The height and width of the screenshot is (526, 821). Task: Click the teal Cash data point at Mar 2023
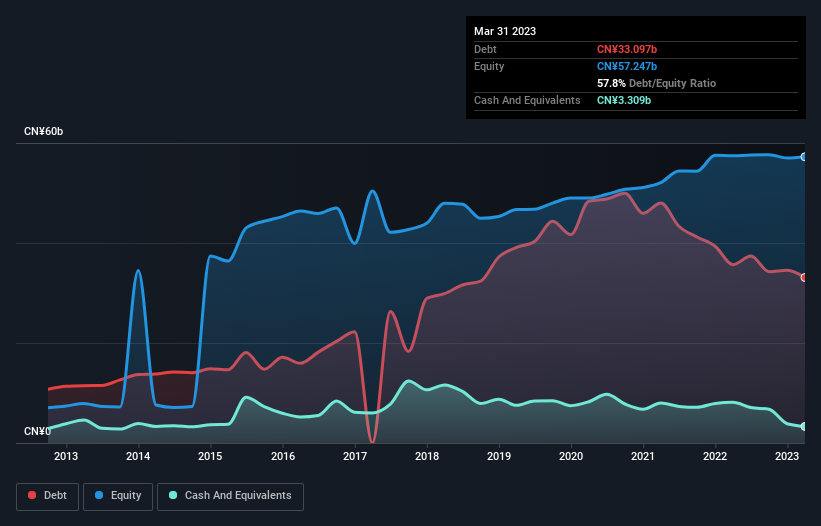(804, 427)
